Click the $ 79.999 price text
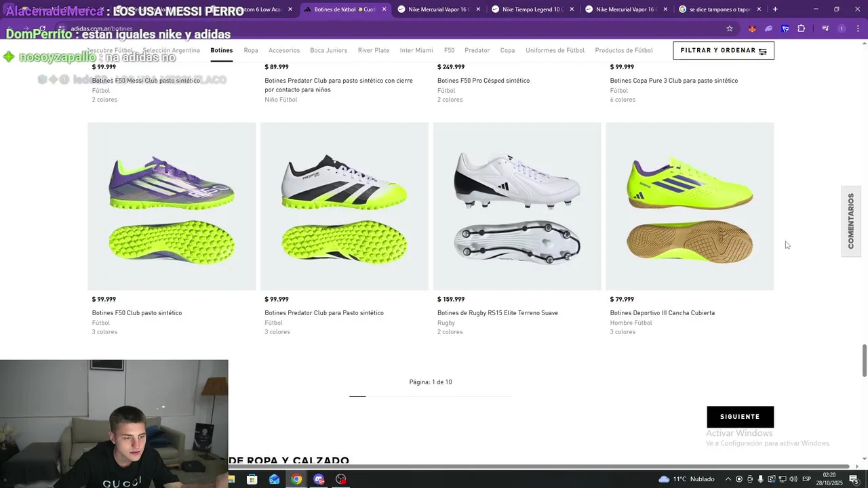Image resolution: width=868 pixels, height=488 pixels. pos(622,299)
